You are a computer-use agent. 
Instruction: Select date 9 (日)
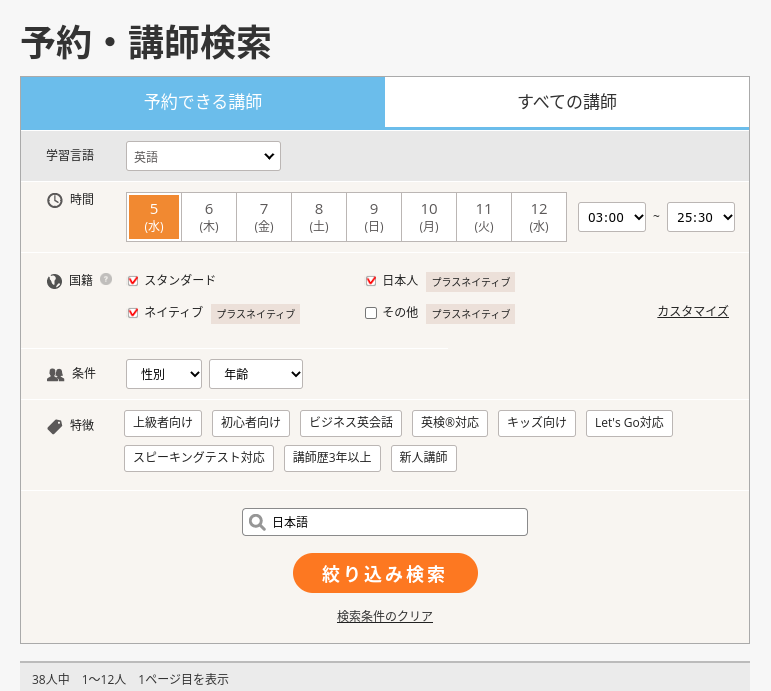pos(374,217)
